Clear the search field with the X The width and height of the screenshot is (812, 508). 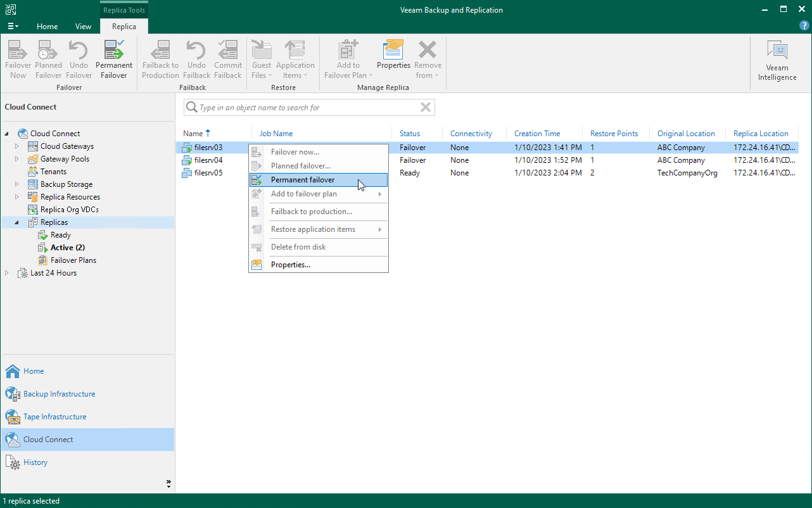pyautogui.click(x=426, y=108)
